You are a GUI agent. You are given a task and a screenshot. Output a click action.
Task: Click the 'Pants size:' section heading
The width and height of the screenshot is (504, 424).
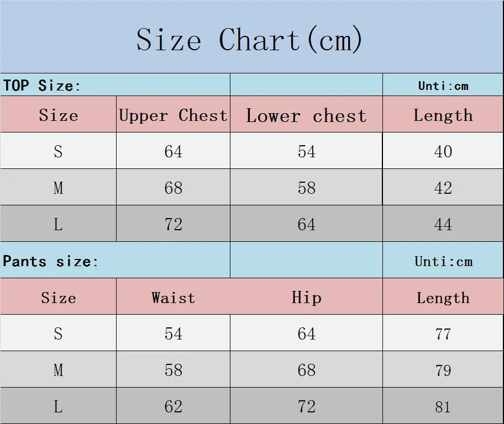[50, 261]
